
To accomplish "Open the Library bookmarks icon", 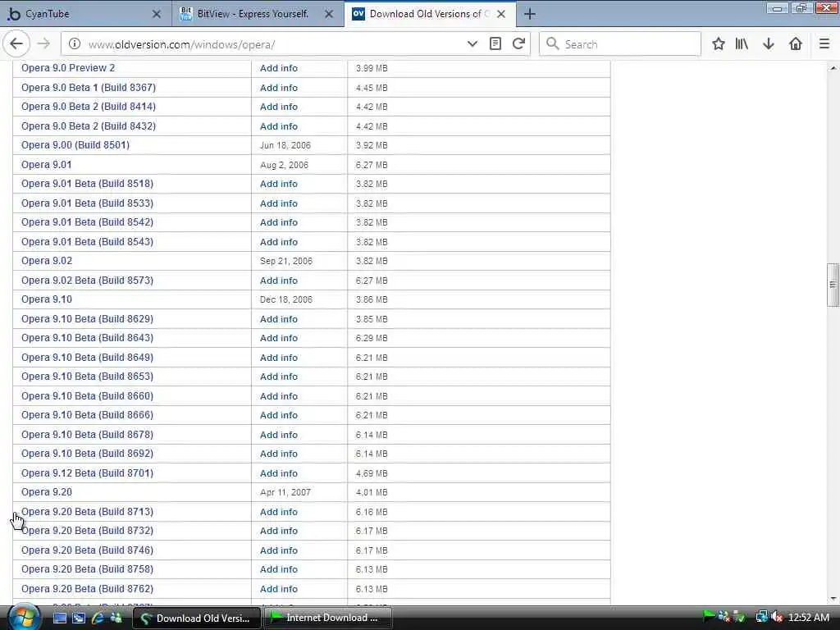I will tap(742, 44).
